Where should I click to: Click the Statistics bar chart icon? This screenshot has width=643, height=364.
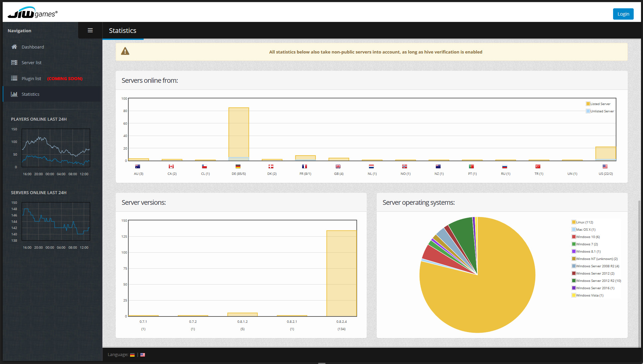click(14, 94)
